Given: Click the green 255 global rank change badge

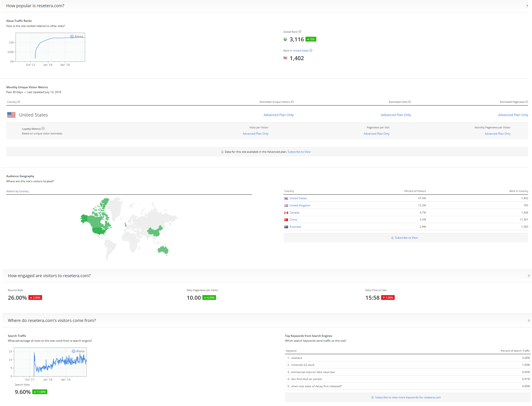Looking at the screenshot, I should [x=311, y=39].
